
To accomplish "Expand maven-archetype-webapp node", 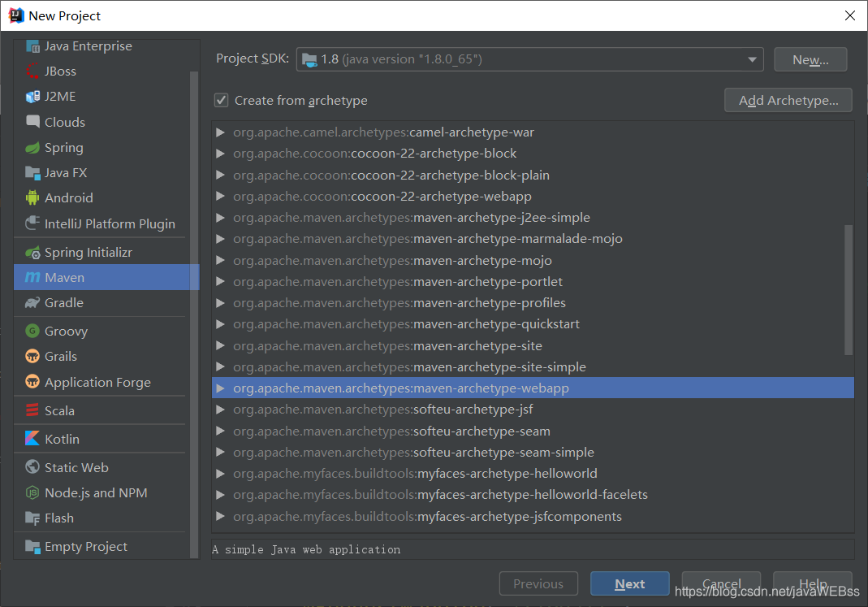I will tap(220, 388).
